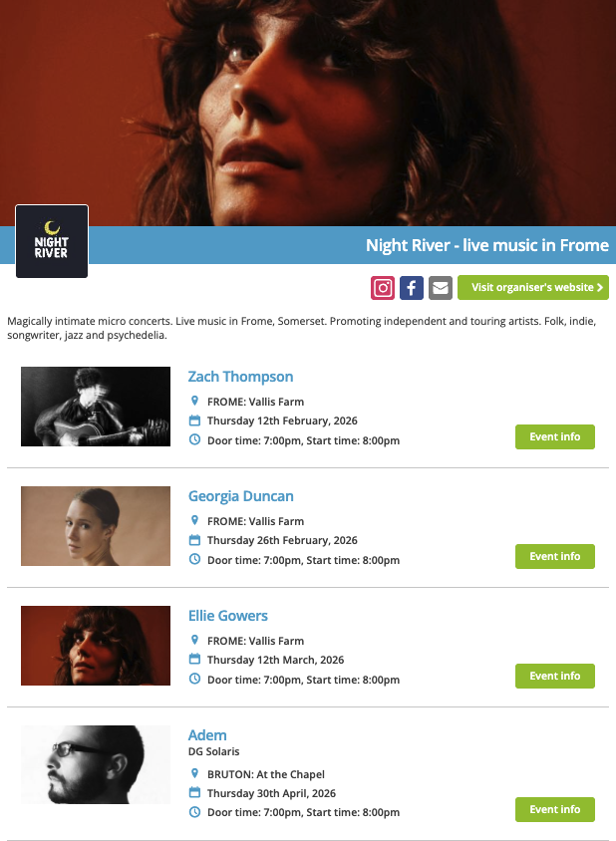Open Event info for Ellie Gowers
The width and height of the screenshot is (616, 841).
coord(555,676)
